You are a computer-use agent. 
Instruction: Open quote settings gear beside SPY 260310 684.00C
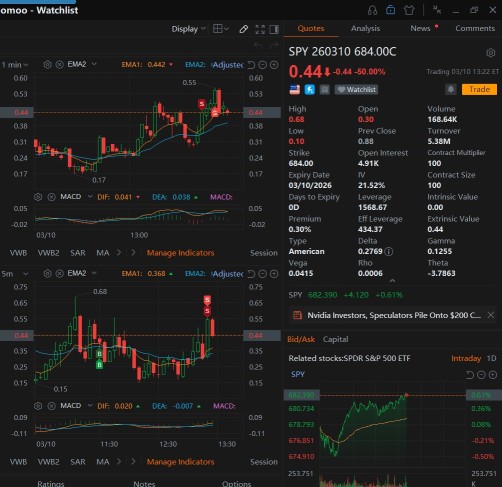(x=491, y=53)
